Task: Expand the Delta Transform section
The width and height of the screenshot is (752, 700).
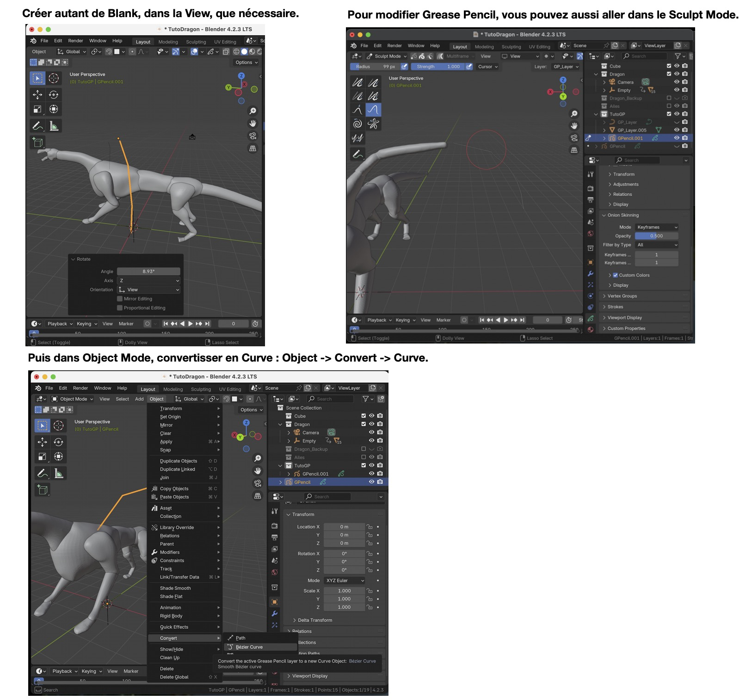Action: click(314, 620)
